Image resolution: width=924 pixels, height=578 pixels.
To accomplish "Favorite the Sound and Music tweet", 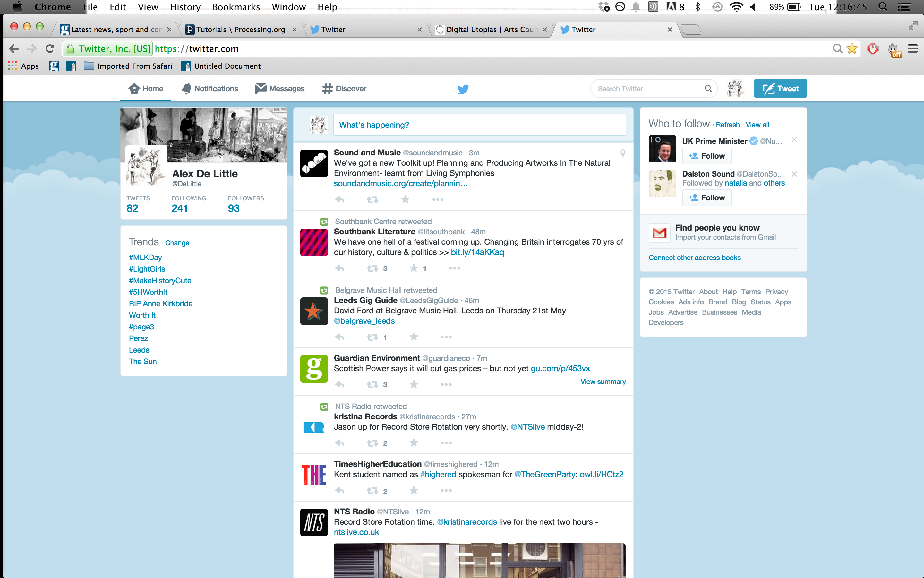I will pyautogui.click(x=406, y=199).
